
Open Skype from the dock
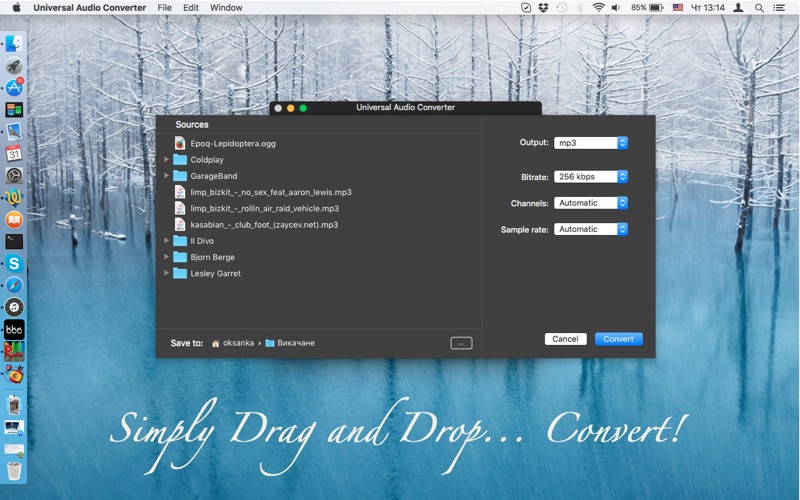point(14,263)
